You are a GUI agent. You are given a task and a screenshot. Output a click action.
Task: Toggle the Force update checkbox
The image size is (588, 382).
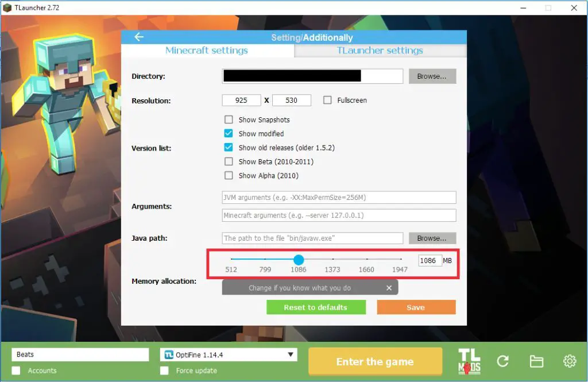point(164,371)
